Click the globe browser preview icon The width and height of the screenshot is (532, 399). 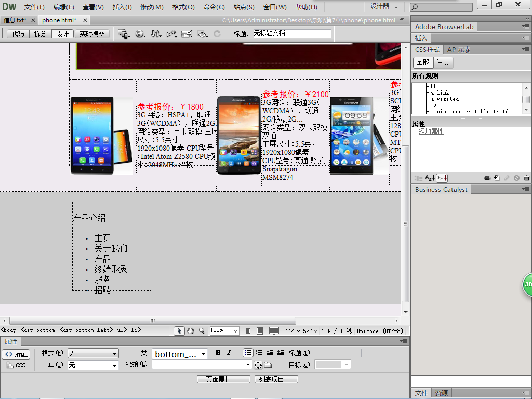140,34
